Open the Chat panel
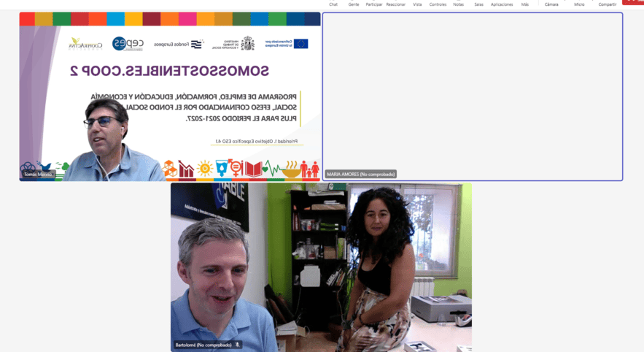The width and height of the screenshot is (644, 352). click(333, 4)
